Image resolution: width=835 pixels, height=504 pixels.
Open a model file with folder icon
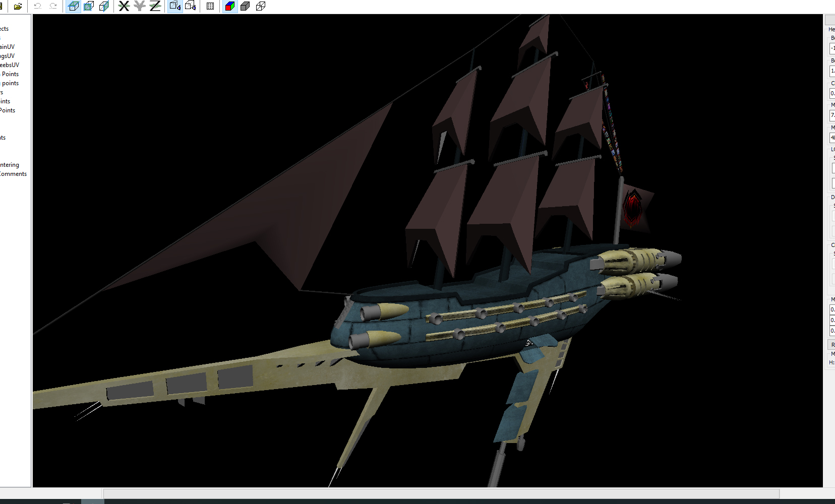click(18, 6)
